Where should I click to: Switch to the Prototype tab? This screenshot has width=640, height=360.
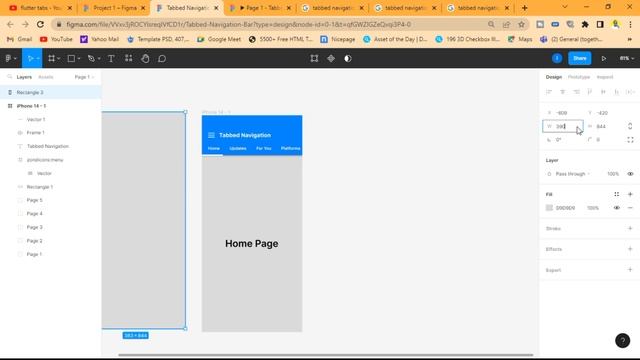click(579, 77)
